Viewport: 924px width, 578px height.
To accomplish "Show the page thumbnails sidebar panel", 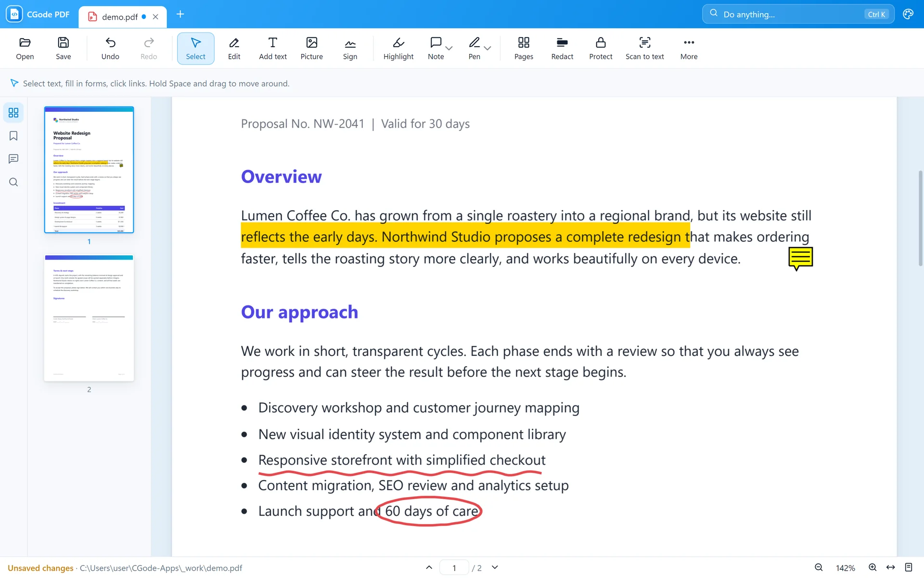I will click(x=13, y=113).
